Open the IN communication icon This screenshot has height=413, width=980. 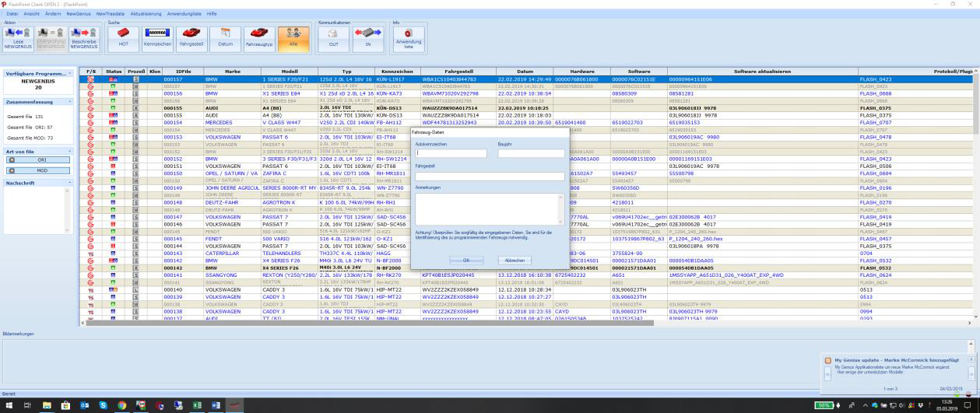[x=368, y=39]
